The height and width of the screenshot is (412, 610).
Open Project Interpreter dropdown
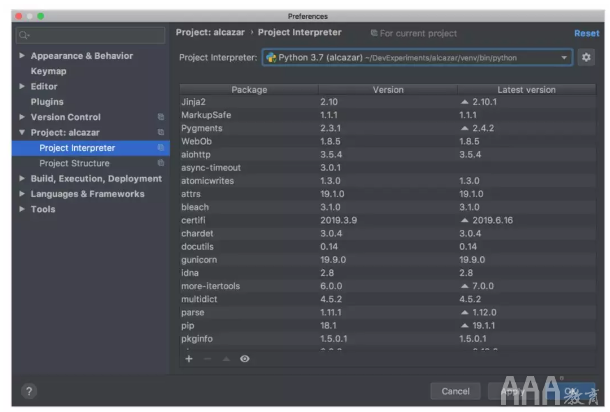(x=417, y=58)
